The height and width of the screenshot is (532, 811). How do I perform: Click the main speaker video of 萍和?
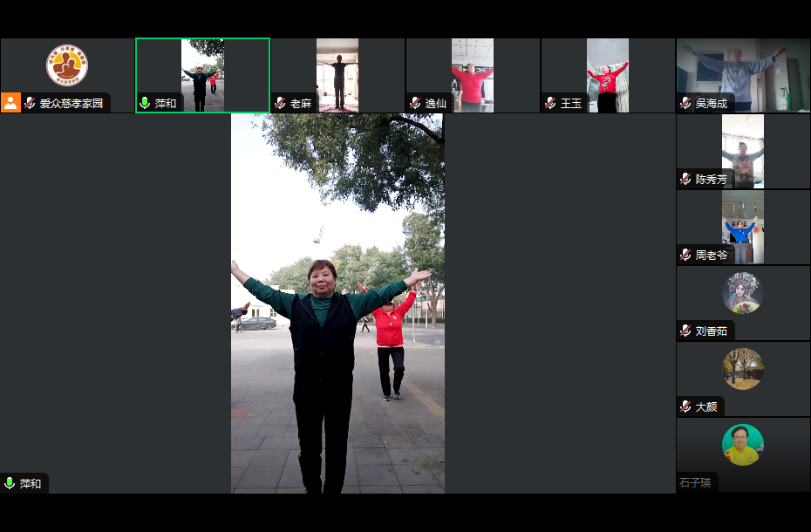[337, 304]
